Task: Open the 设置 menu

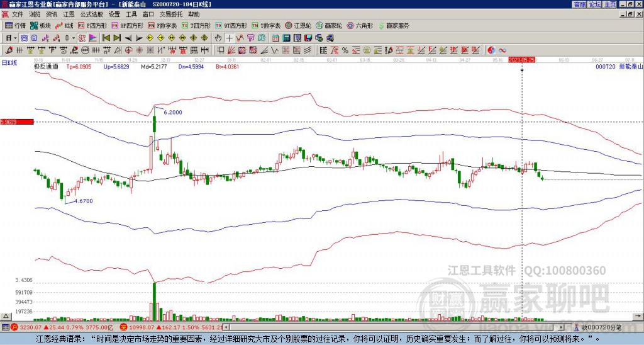Action: (x=114, y=14)
